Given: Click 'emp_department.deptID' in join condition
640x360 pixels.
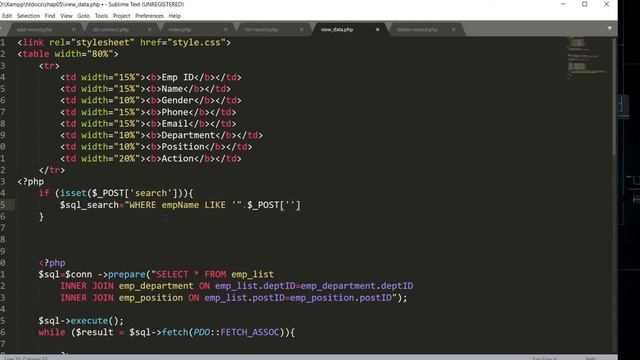Looking at the screenshot, I should click(x=357, y=286).
